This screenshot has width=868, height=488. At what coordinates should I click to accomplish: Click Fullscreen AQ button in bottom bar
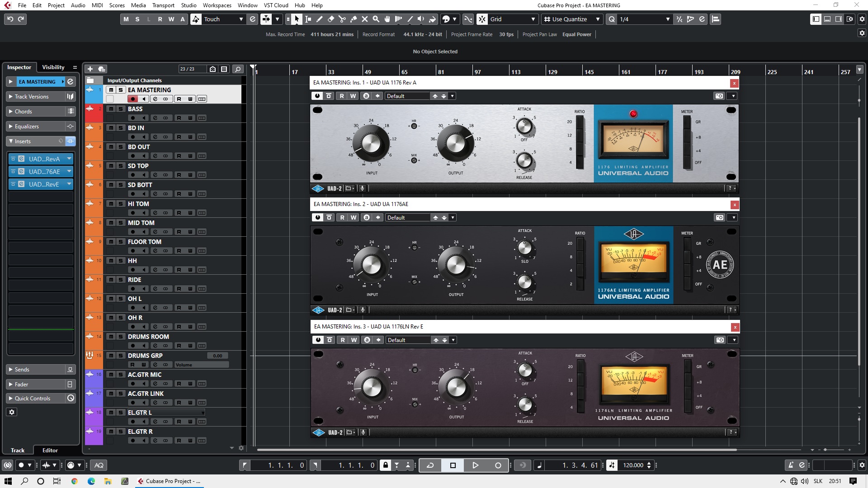click(x=99, y=465)
